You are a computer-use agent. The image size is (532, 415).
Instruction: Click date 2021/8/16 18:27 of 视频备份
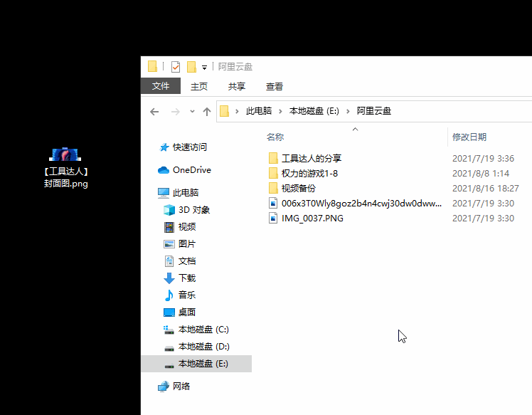tap(486, 188)
